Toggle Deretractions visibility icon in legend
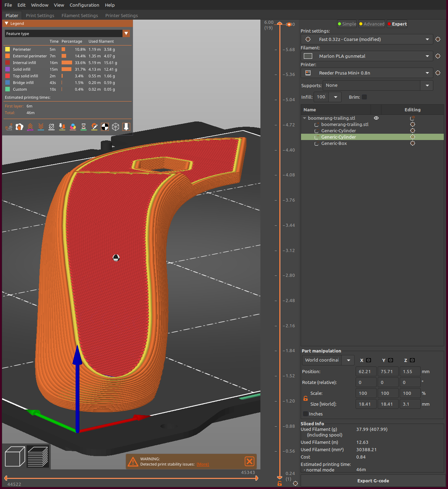 (x=41, y=127)
